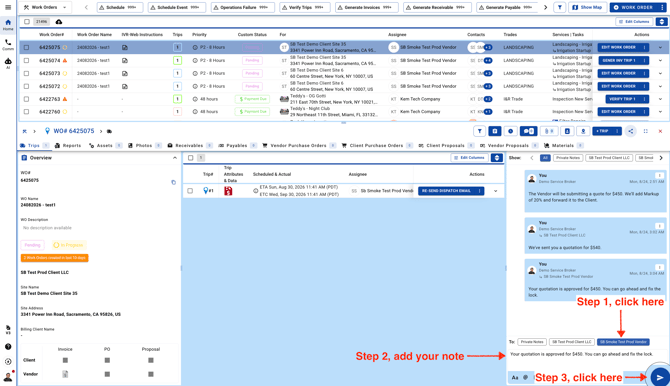
Task: Click the mention @ icon in composer
Action: [526, 377]
